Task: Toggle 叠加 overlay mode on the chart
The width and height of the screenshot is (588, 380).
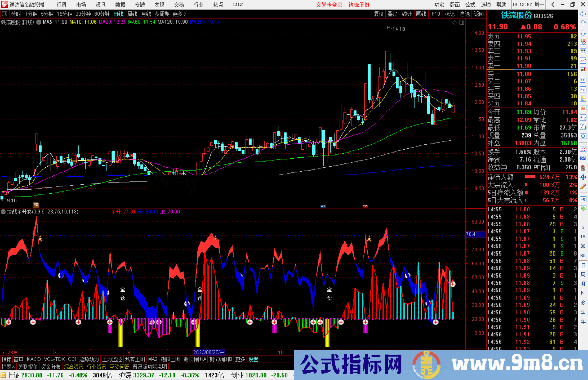Action: [x=393, y=14]
